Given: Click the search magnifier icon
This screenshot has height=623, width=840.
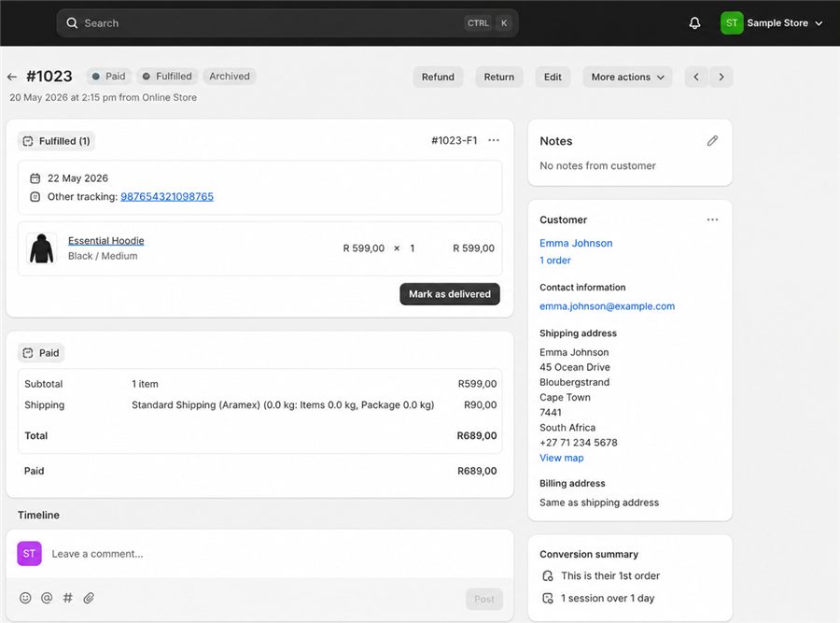Looking at the screenshot, I should point(72,23).
